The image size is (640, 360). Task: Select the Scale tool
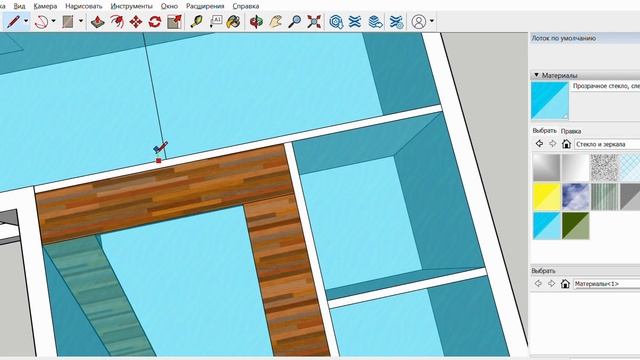pyautogui.click(x=174, y=21)
